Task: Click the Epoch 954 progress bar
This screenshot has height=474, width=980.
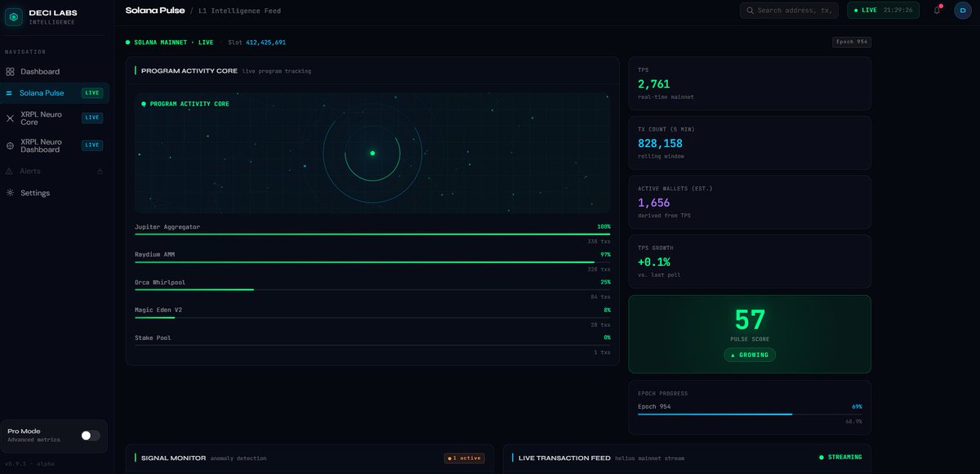Action: click(x=750, y=414)
